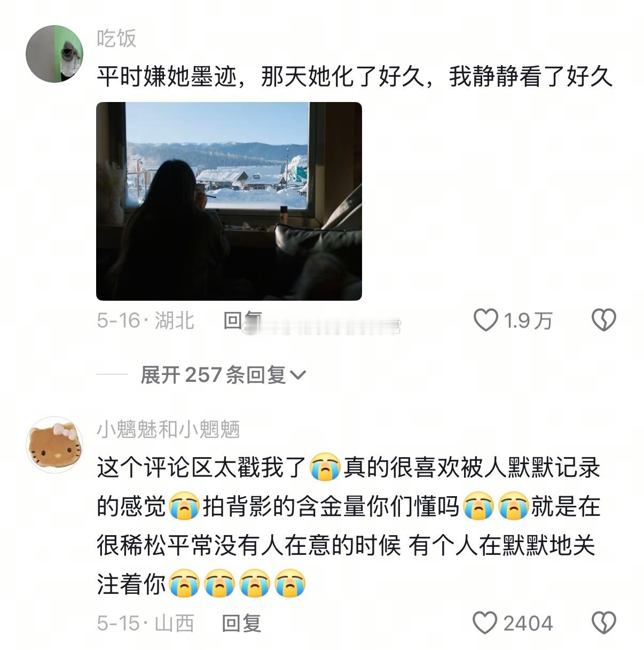This screenshot has height=650, width=644.
Task: Tap the crying emoji row ending the comment
Action: tap(238, 584)
